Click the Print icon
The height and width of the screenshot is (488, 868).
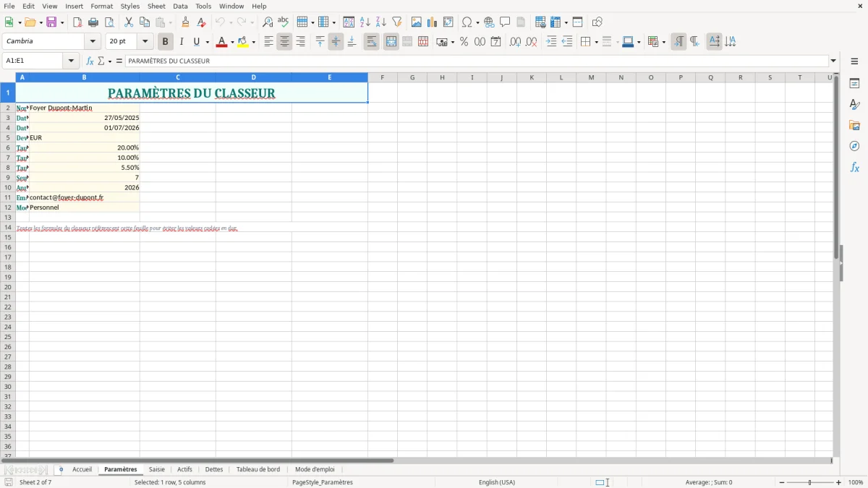point(93,22)
